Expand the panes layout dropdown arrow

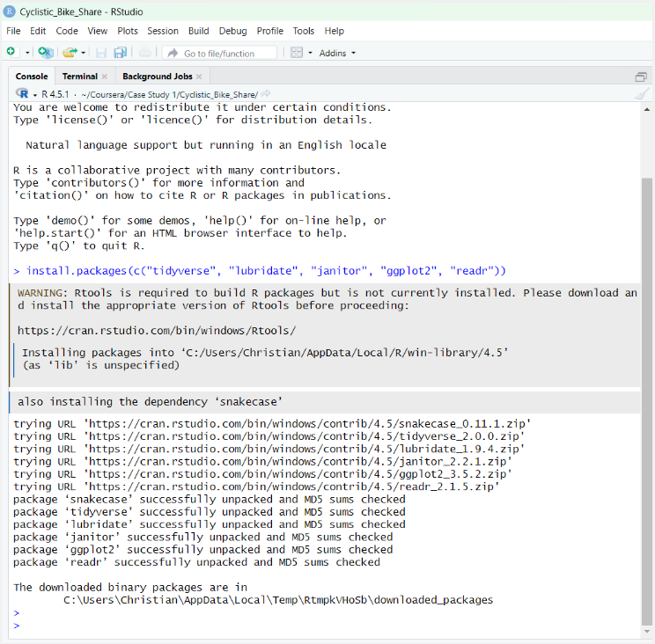click(310, 53)
